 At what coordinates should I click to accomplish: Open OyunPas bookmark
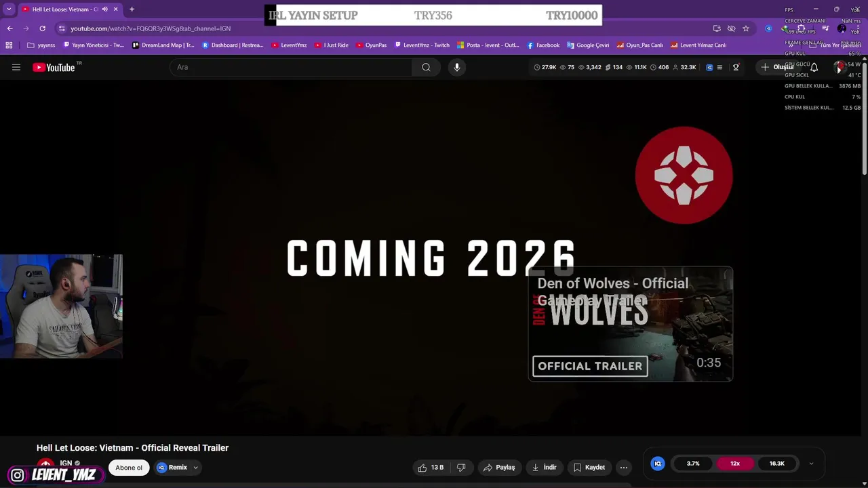click(371, 45)
